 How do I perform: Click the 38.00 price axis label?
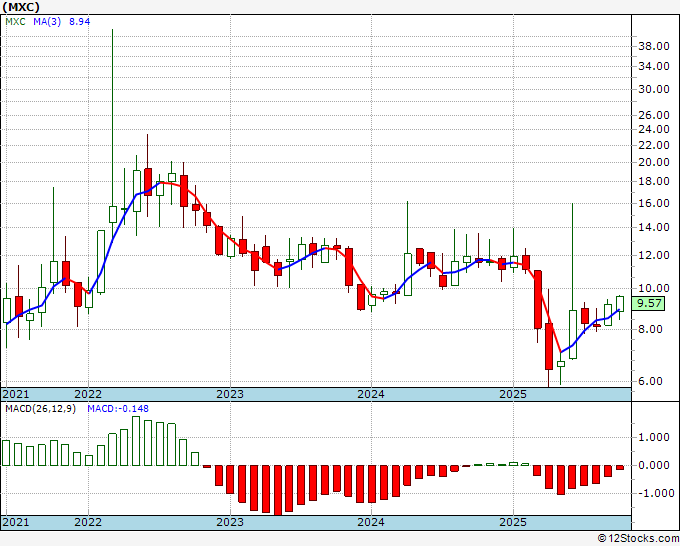[x=652, y=46]
